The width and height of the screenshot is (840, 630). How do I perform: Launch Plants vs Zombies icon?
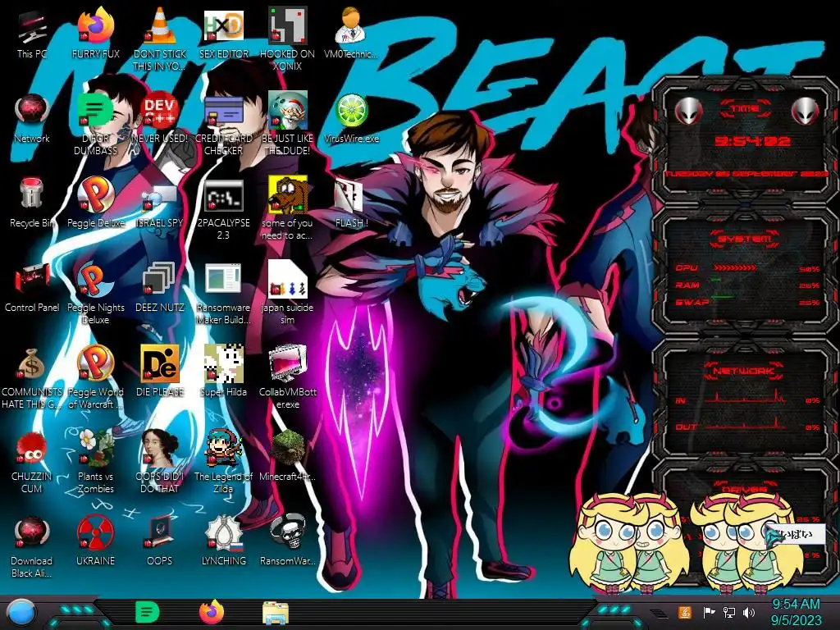pyautogui.click(x=96, y=449)
